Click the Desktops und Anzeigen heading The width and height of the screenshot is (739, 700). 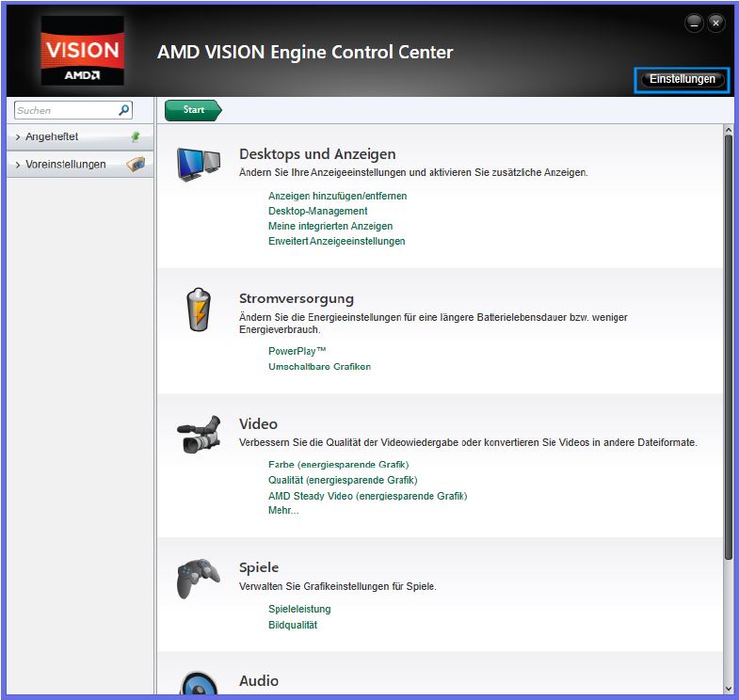coord(317,154)
